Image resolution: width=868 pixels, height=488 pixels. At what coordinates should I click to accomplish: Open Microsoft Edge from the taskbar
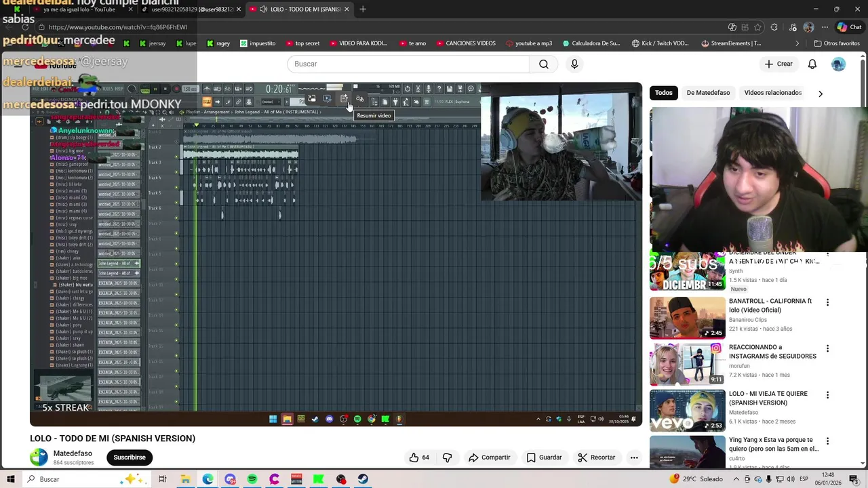coord(208,479)
